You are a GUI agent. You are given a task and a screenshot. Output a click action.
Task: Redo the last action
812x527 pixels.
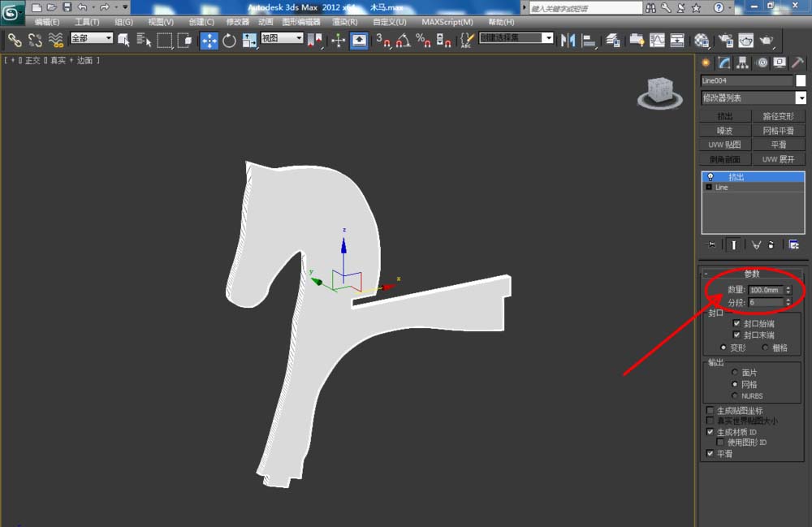105,7
